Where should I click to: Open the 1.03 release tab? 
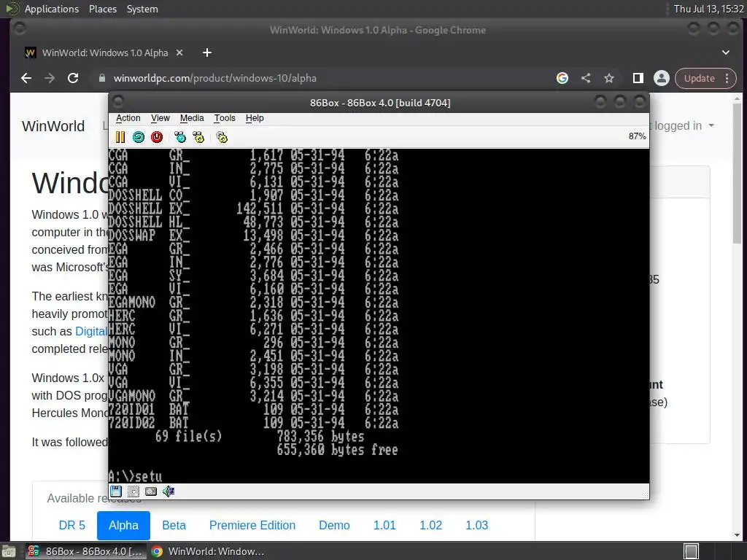click(x=477, y=525)
